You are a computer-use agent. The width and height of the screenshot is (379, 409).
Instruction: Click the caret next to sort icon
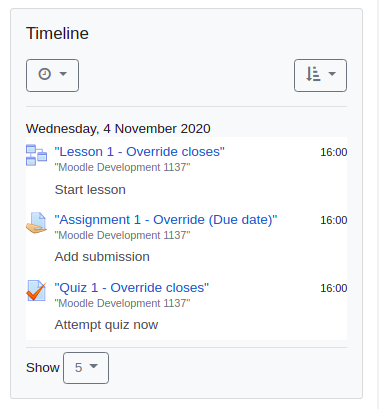tap(332, 74)
